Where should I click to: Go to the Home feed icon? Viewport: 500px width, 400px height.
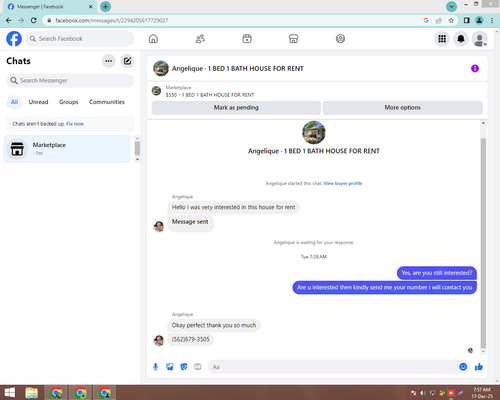coord(153,39)
